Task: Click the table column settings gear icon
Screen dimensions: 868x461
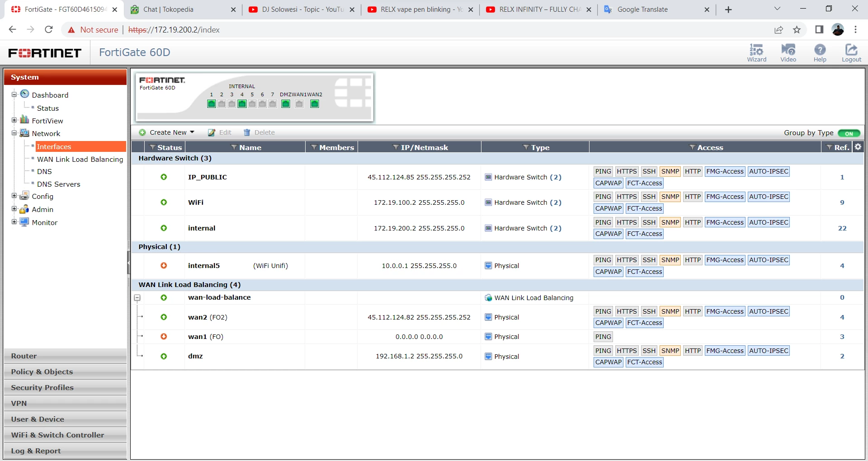Action: tap(858, 147)
